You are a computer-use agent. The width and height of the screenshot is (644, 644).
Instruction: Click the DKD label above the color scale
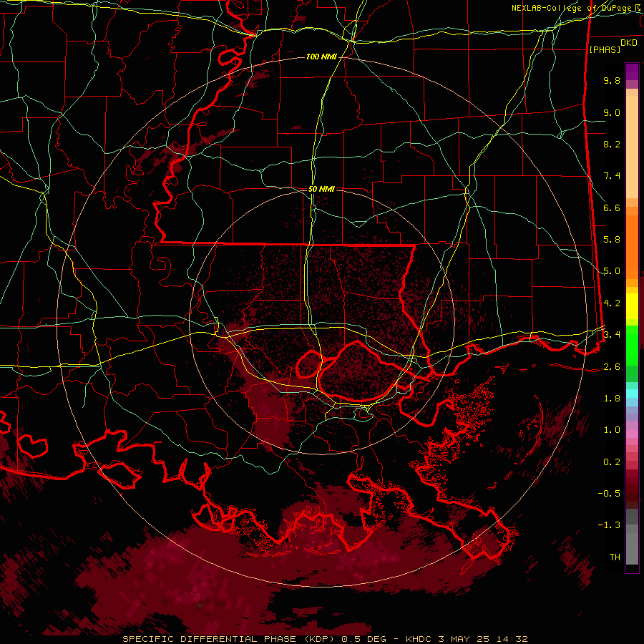click(628, 43)
